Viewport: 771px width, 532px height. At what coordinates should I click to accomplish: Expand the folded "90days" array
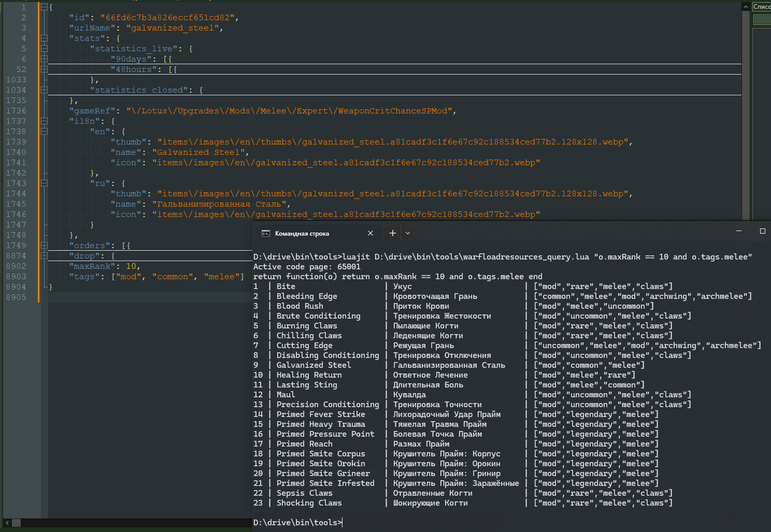coord(44,59)
